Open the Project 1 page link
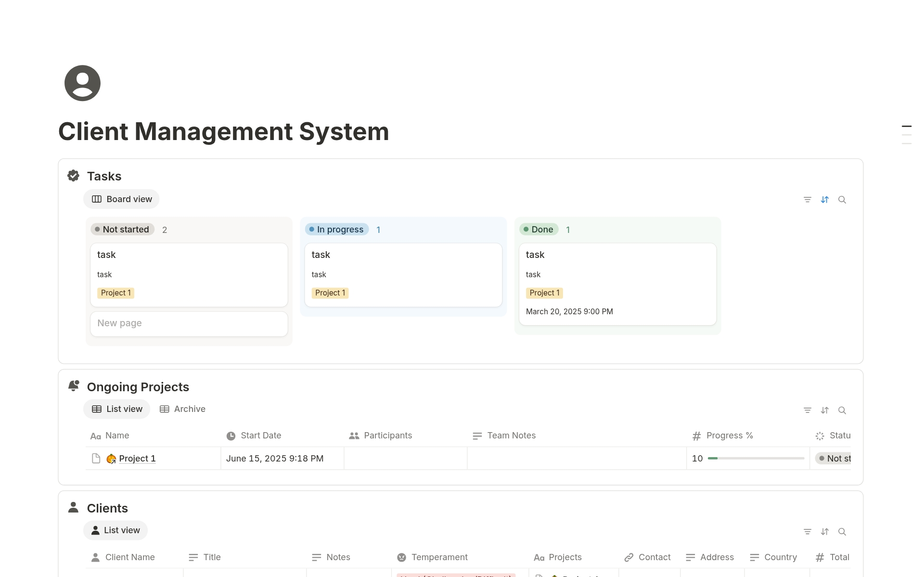 coord(137,459)
